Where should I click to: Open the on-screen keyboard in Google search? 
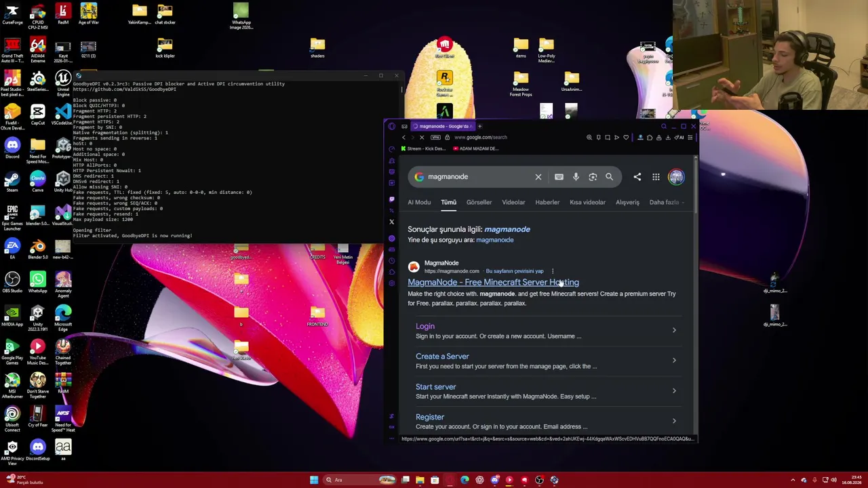point(559,177)
